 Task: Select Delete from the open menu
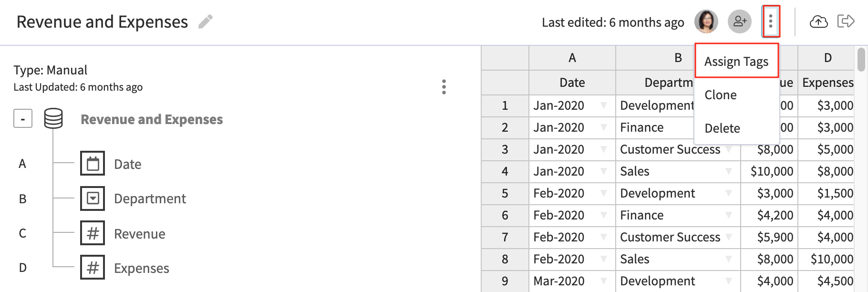tap(722, 128)
